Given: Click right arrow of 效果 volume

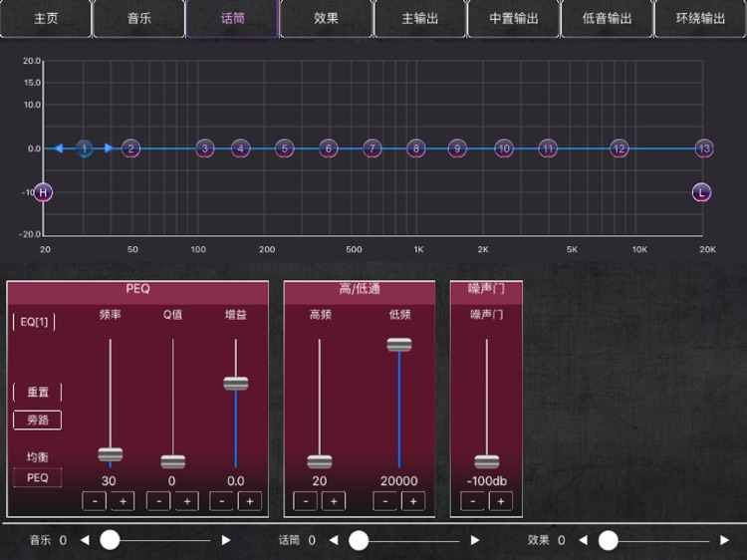Looking at the screenshot, I should point(724,540).
